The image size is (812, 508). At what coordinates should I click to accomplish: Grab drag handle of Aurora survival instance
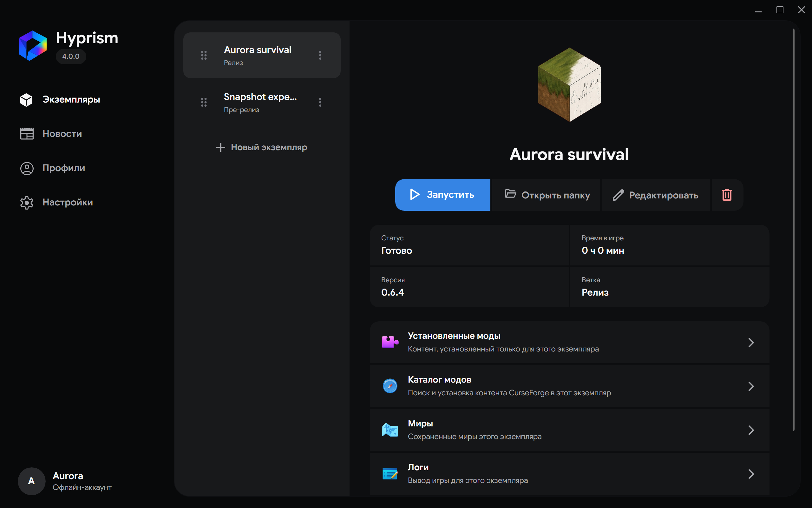[204, 55]
